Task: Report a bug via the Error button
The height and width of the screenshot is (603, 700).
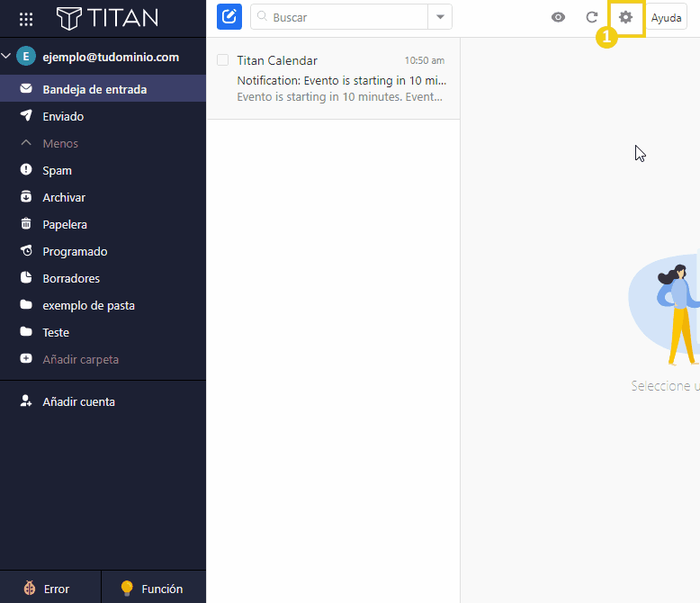Action: coord(50,589)
